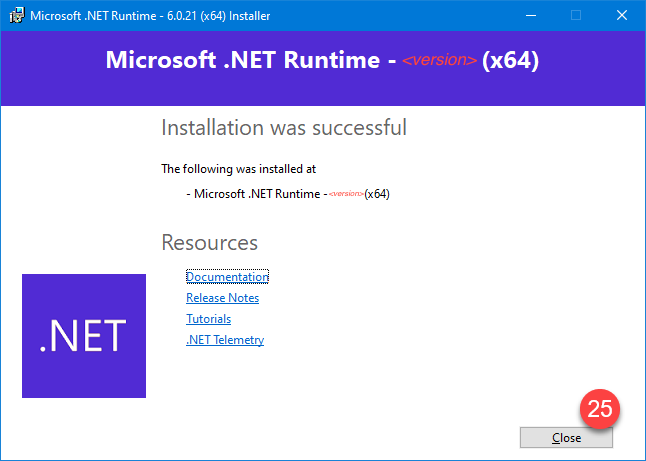The image size is (646, 461).
Task: Click the installer icon in the title bar
Action: click(x=13, y=16)
